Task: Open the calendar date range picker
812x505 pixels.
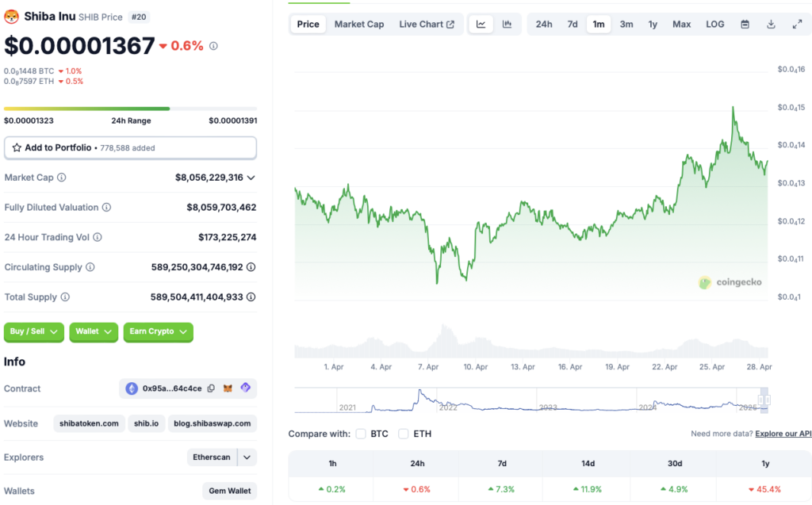Action: click(745, 25)
